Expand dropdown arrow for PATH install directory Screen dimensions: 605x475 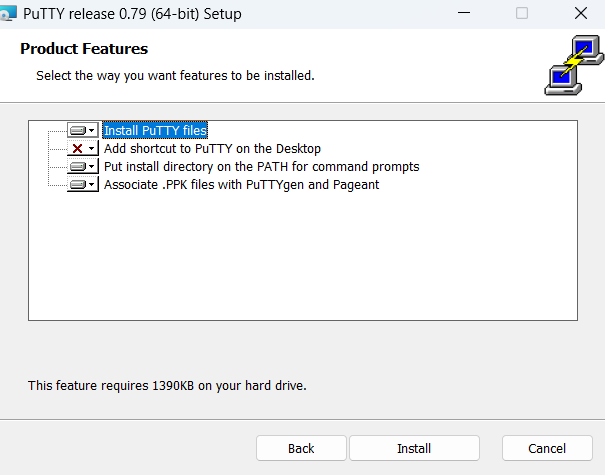[92, 167]
